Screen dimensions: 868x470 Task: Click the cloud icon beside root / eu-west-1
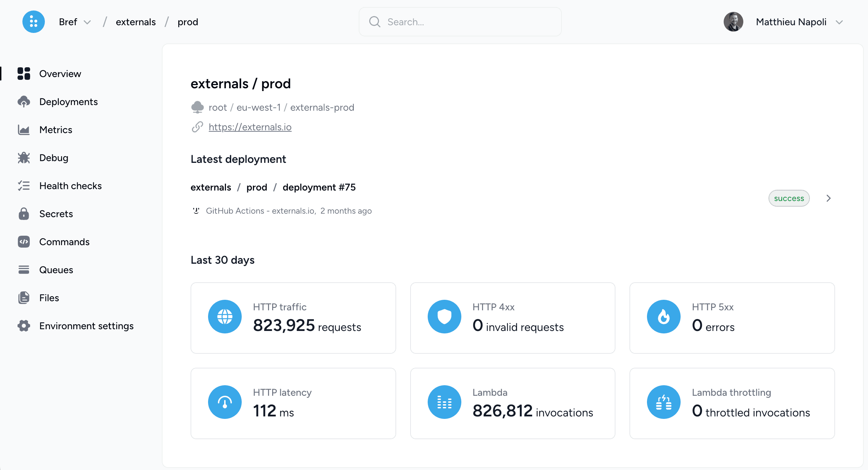tap(198, 107)
